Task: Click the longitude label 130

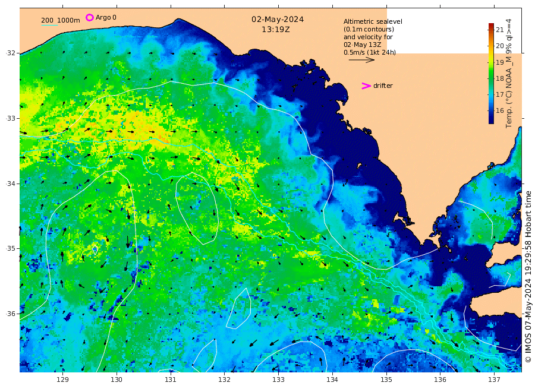Action: (x=117, y=380)
